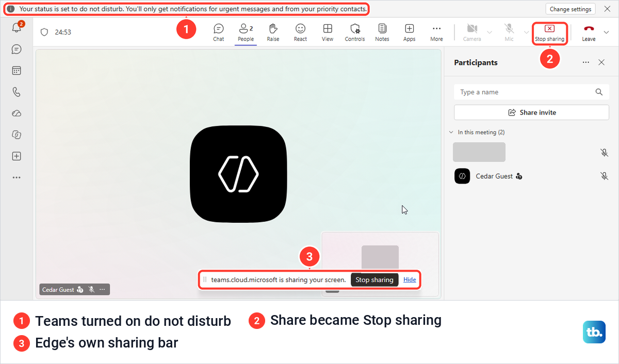Screen dimensions: 619x364
Task: Click the drag handle on Edge sharing bar
Action: (x=205, y=280)
